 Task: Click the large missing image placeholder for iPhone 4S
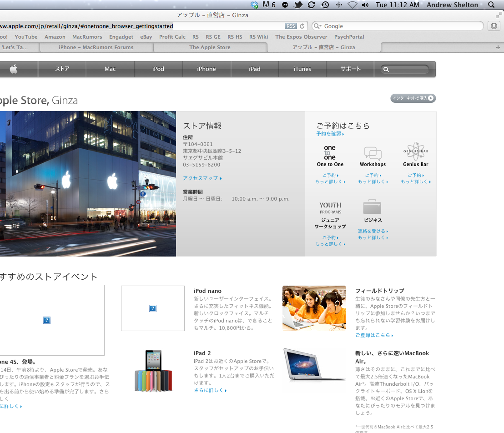click(x=51, y=320)
